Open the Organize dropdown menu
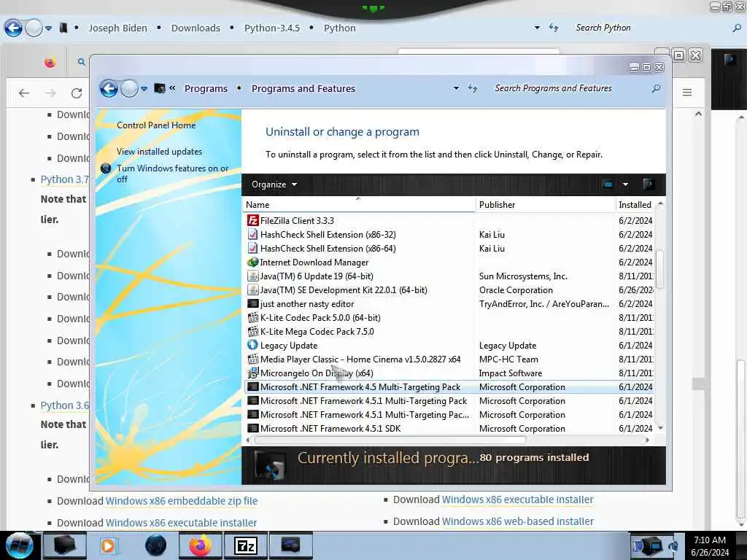 pyautogui.click(x=274, y=184)
